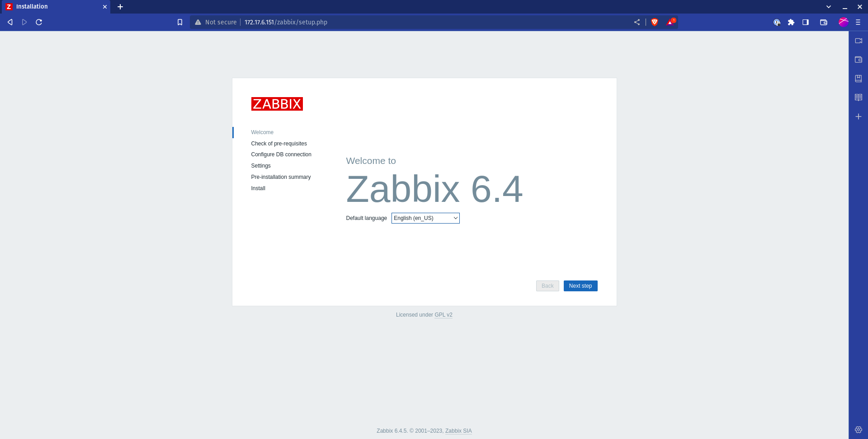Screen dimensions: 868x439
Task: Click the disabled Back button
Action: pos(547,286)
